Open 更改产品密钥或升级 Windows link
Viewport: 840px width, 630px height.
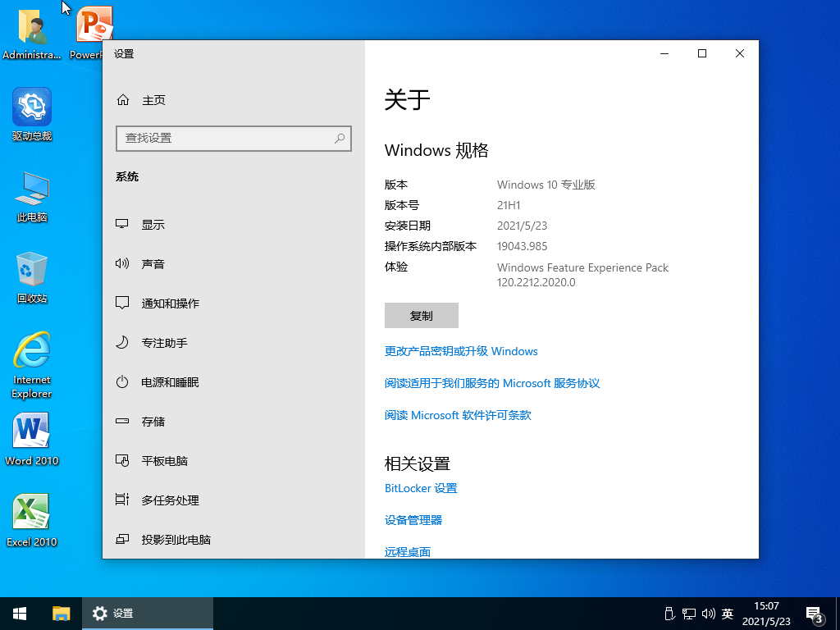pyautogui.click(x=461, y=351)
